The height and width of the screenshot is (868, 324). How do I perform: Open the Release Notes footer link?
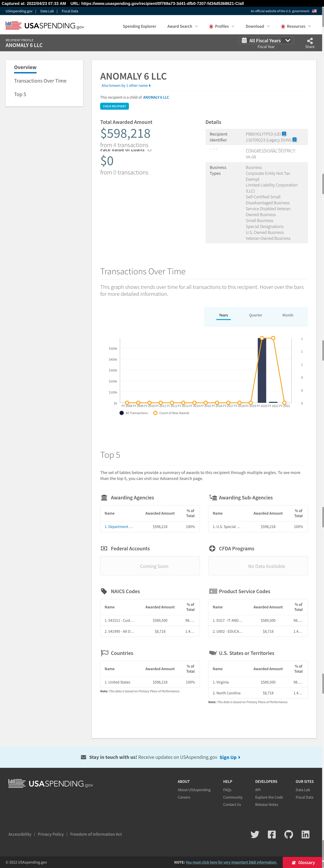click(266, 804)
